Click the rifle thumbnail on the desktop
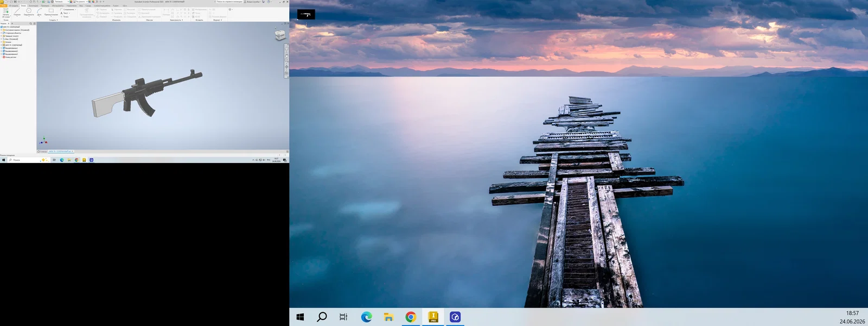 pos(306,15)
